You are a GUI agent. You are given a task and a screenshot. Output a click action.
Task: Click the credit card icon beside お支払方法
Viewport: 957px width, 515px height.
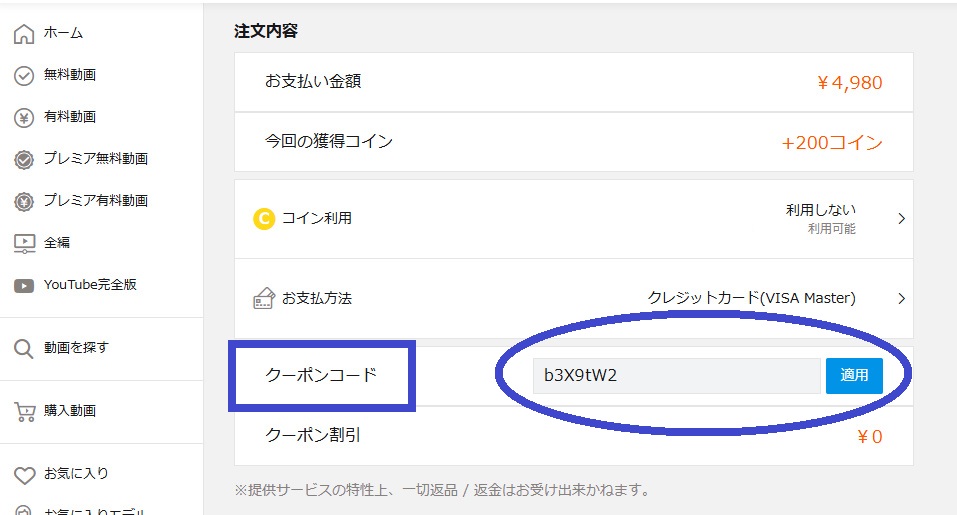coord(264,299)
